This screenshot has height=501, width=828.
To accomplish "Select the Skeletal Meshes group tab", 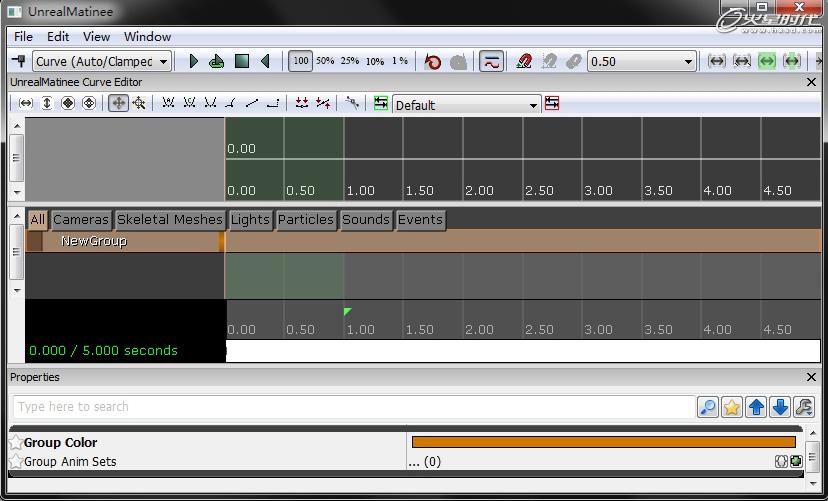I will [x=170, y=220].
